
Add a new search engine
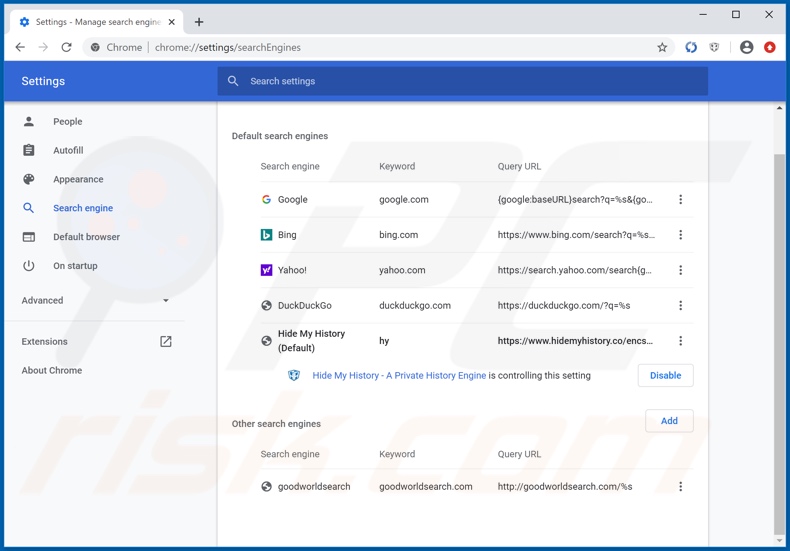coord(669,421)
